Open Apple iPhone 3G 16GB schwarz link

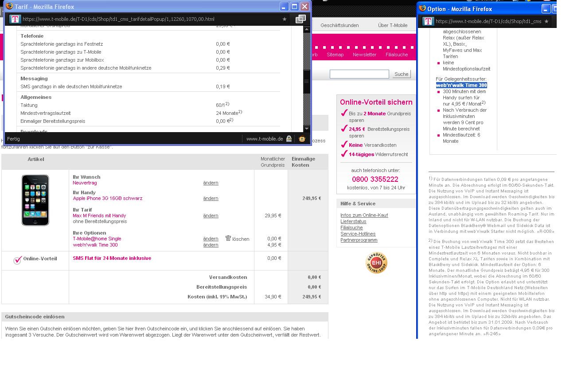(108, 198)
